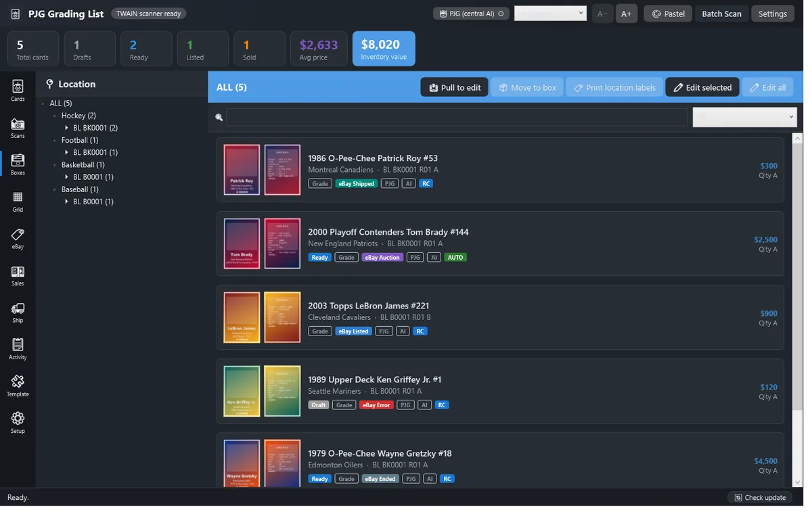The height and width of the screenshot is (529, 812).
Task: Collapse the Football (1) tree node
Action: (x=55, y=140)
